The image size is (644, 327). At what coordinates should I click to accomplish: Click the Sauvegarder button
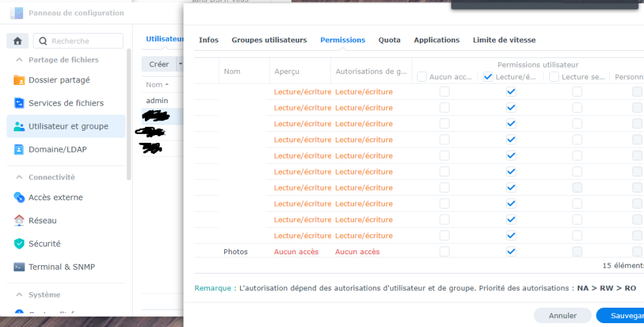click(x=620, y=315)
